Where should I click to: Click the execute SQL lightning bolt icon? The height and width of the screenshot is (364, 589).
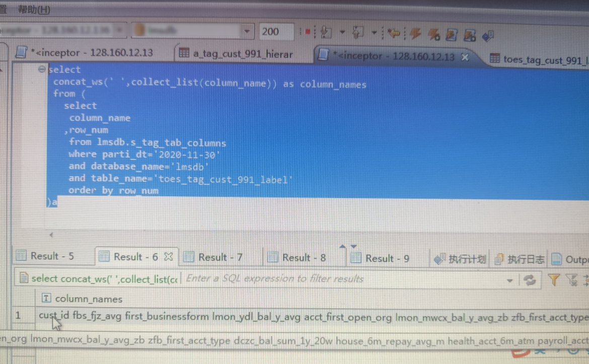(415, 34)
